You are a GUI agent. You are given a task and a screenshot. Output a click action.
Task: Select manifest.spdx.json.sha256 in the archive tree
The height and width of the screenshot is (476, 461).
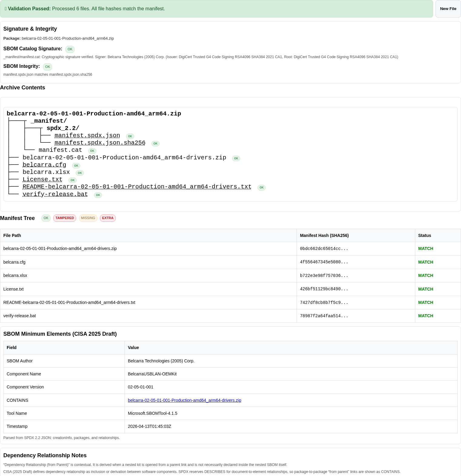click(x=100, y=143)
